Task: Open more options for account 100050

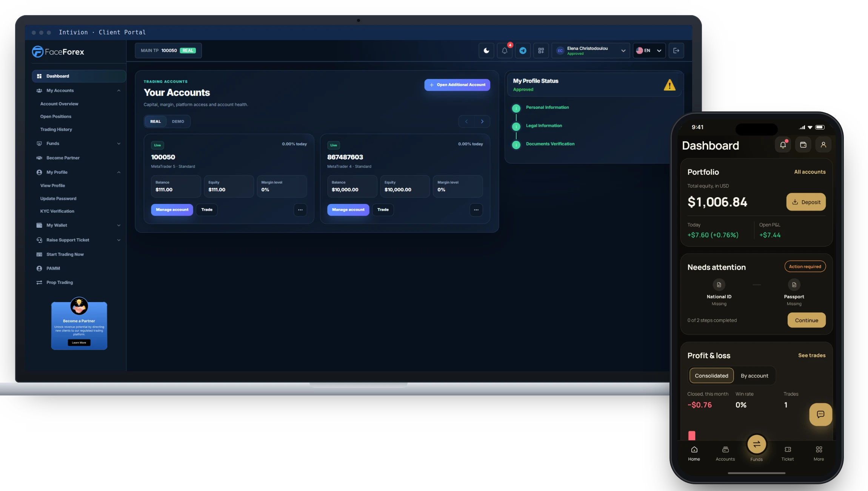Action: point(300,210)
